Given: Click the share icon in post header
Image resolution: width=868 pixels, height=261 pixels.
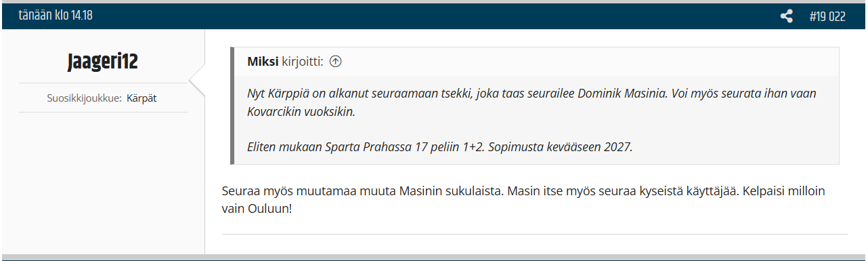Looking at the screenshot, I should (786, 16).
